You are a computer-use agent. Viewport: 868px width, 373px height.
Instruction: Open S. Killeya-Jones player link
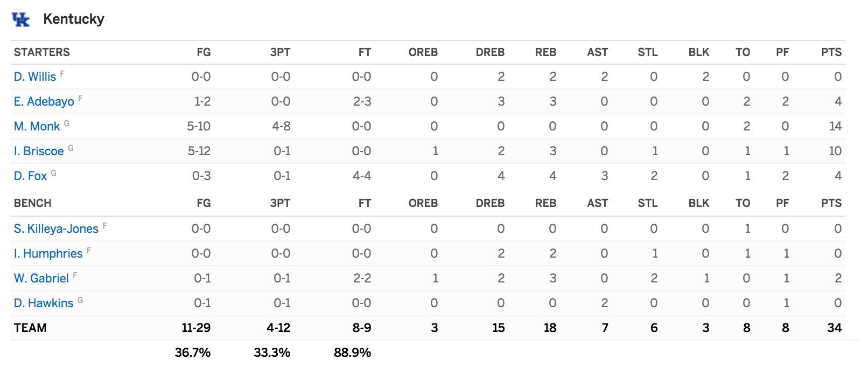point(56,229)
